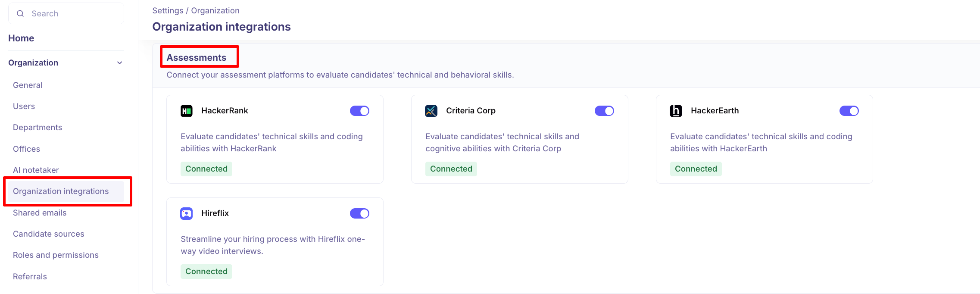Open the General settings page
The image size is (980, 294).
click(x=28, y=85)
